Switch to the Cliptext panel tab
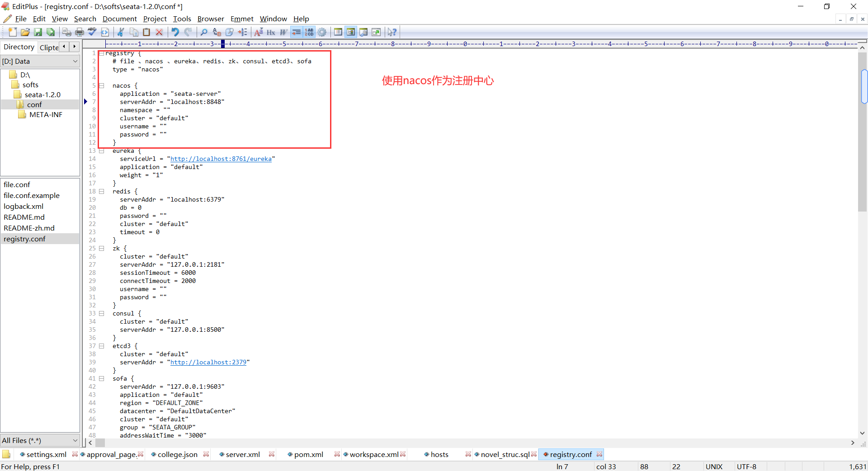This screenshot has height=471, width=868. (49, 47)
